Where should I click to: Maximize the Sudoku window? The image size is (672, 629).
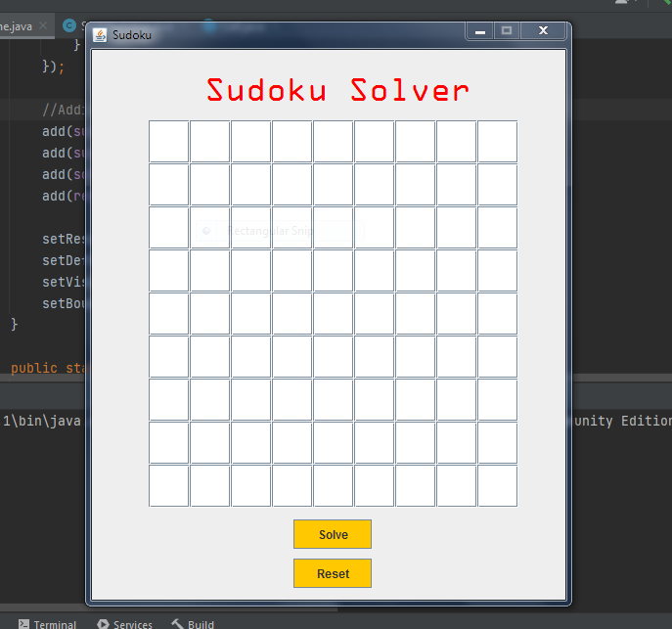(x=507, y=31)
